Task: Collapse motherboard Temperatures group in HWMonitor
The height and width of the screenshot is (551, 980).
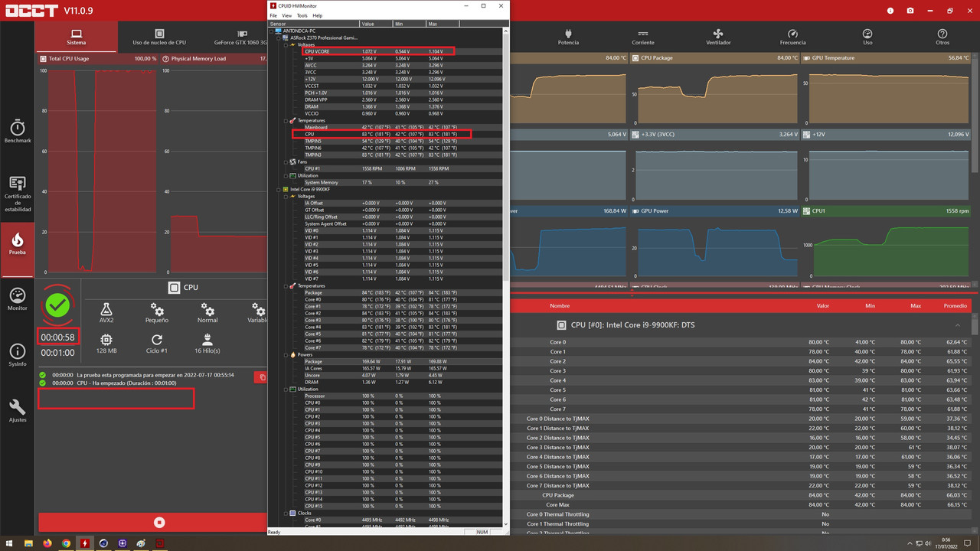Action: point(286,120)
